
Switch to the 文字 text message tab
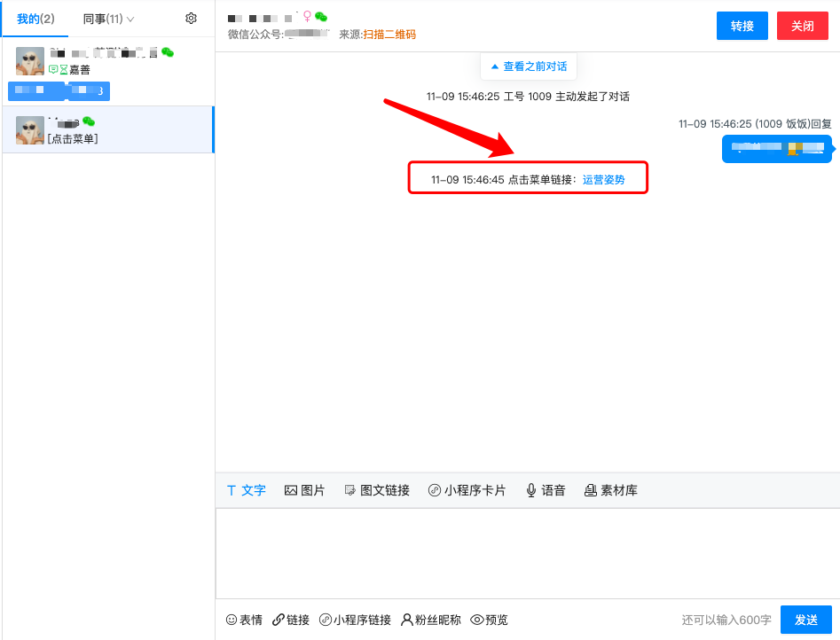246,489
